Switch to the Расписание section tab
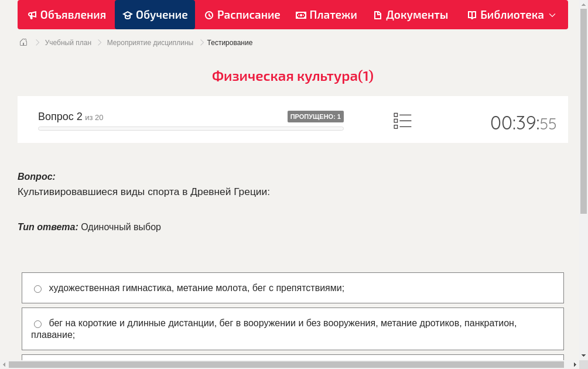Screen dimensions: 588x369 (242, 15)
